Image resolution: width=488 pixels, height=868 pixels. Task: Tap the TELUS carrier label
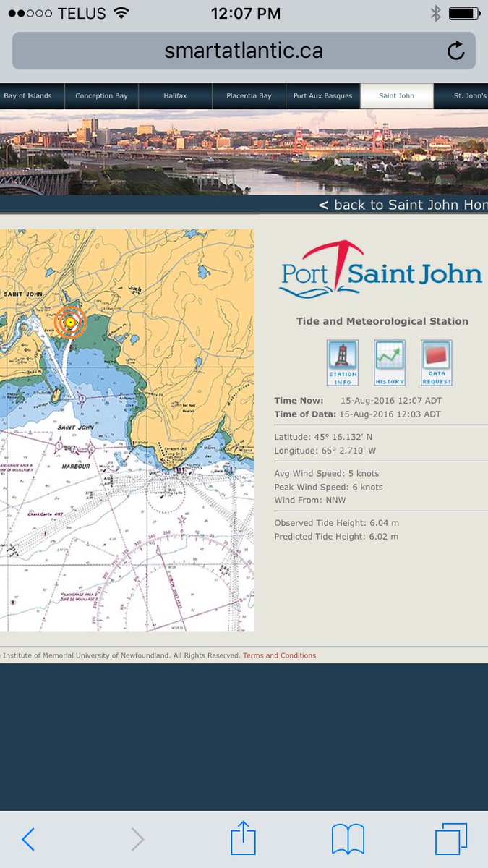click(x=80, y=13)
